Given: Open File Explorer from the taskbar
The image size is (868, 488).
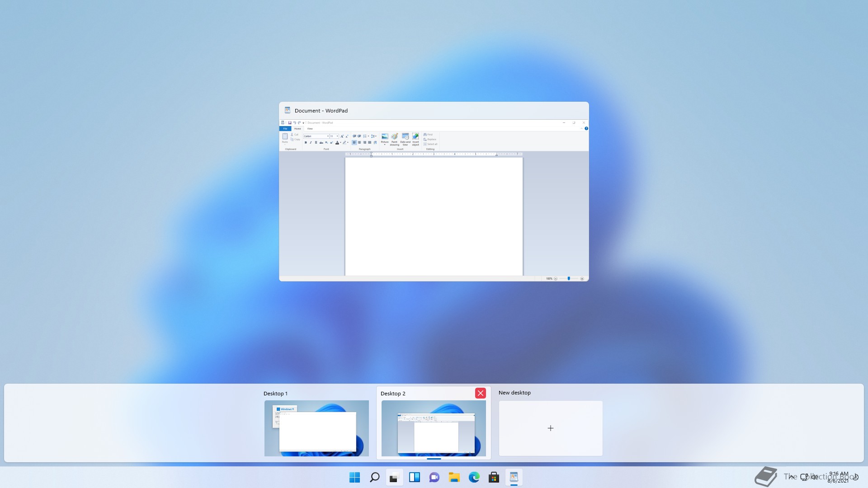Looking at the screenshot, I should pos(454,477).
